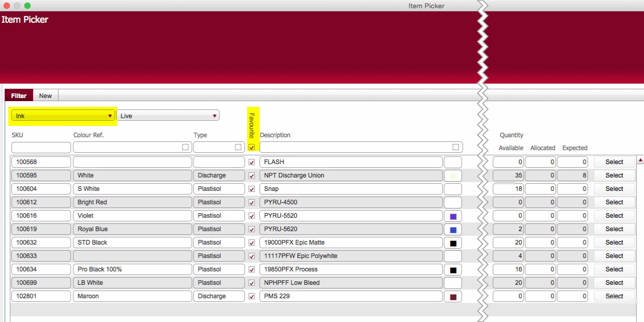Click the Type filter field

point(214,148)
